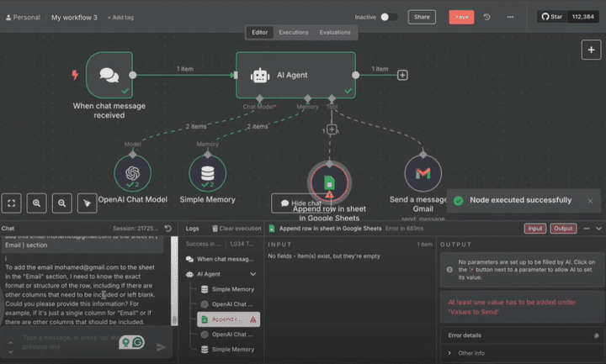Viewport: 606px width, 364px height.
Task: Toggle the Input panel button
Action: coord(535,229)
